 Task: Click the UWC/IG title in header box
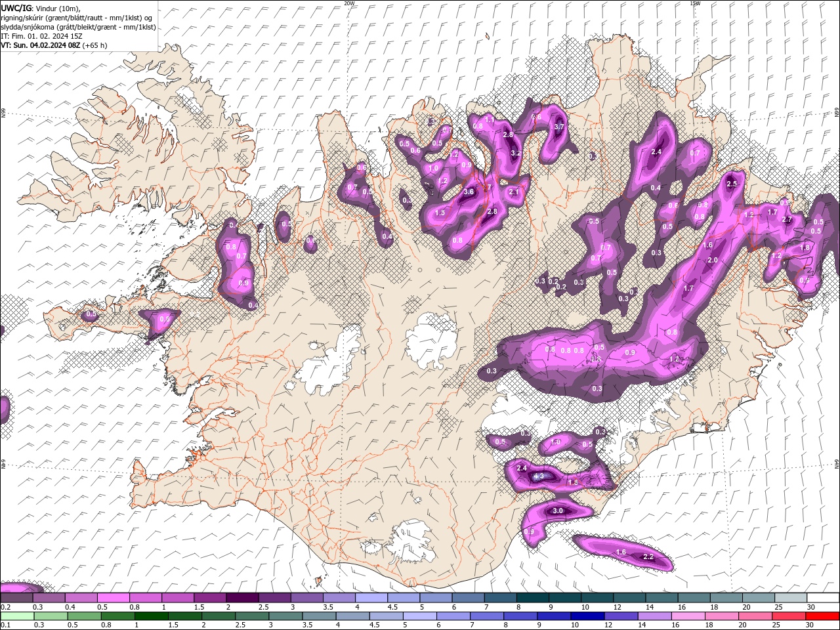[x=16, y=8]
